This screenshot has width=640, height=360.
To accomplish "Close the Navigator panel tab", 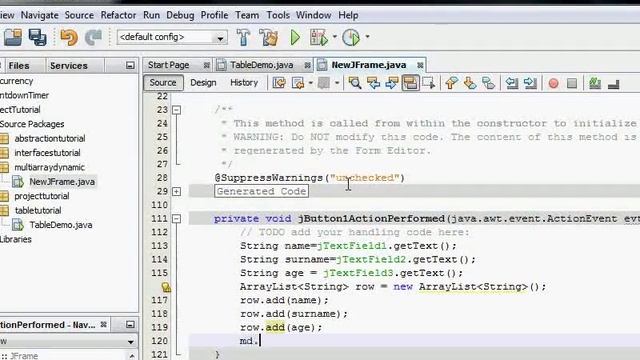I will (x=104, y=324).
